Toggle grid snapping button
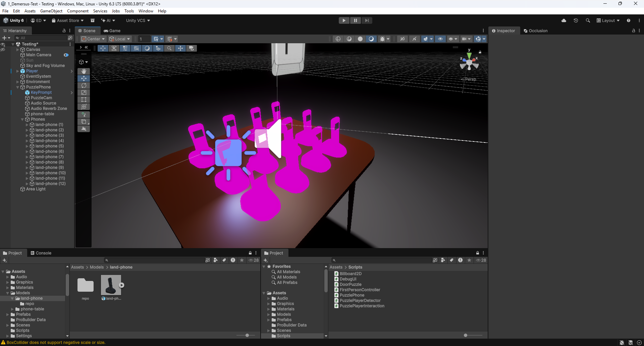 [x=156, y=39]
